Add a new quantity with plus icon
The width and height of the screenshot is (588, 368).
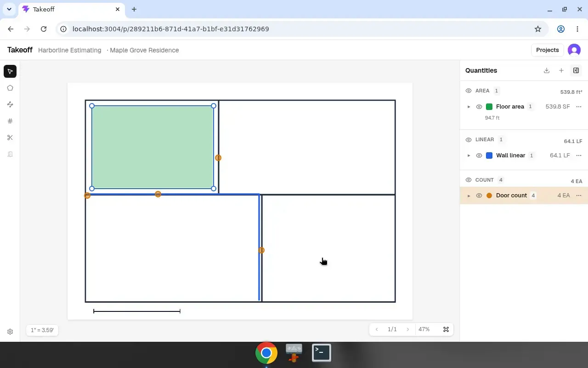pyautogui.click(x=561, y=70)
